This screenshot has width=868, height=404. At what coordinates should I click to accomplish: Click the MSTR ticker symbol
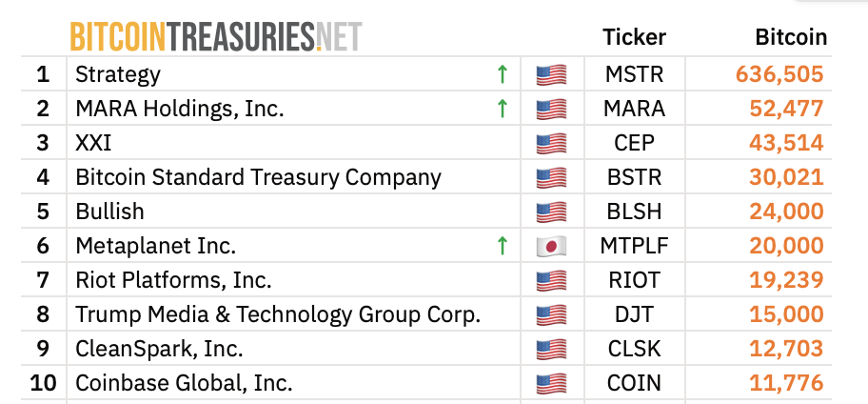pyautogui.click(x=634, y=74)
